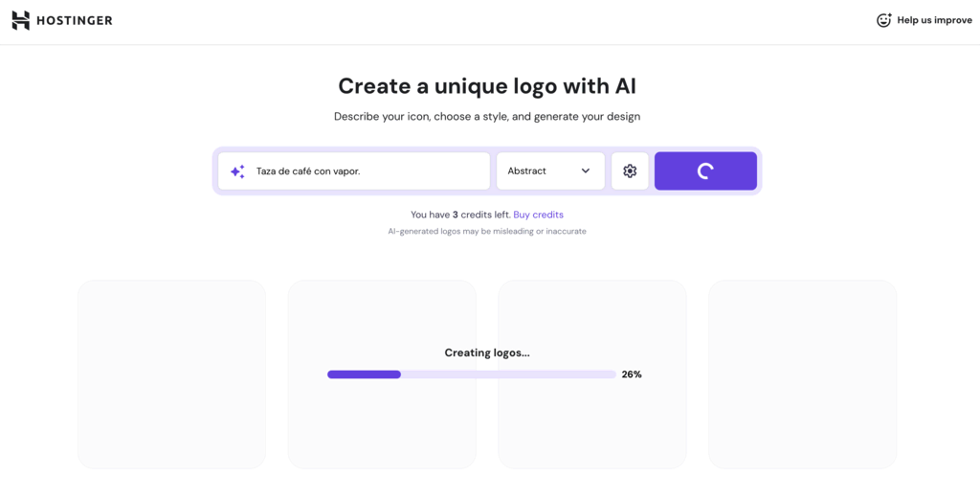This screenshot has height=500, width=980.
Task: Expand the style dropdown chevron arrow
Action: tap(586, 171)
